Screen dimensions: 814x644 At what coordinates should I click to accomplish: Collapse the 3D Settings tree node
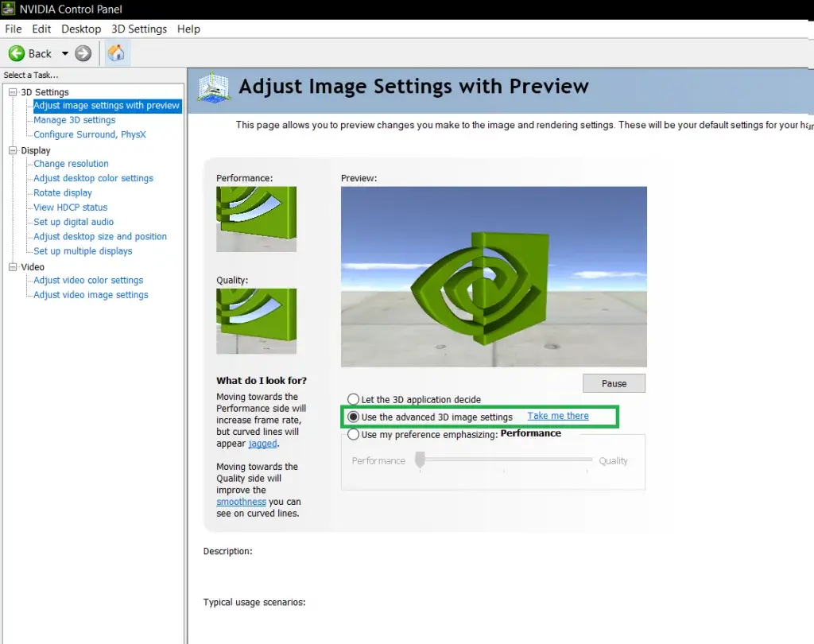(13, 92)
